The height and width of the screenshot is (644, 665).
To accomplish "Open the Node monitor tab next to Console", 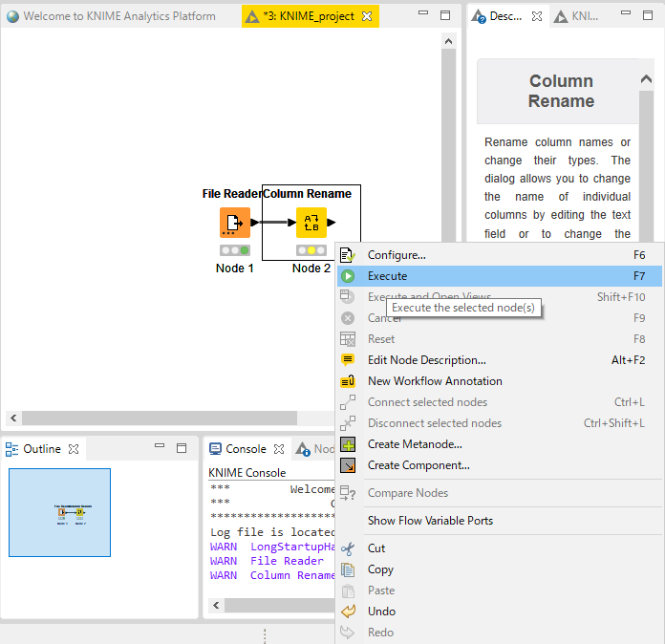I will coord(315,449).
